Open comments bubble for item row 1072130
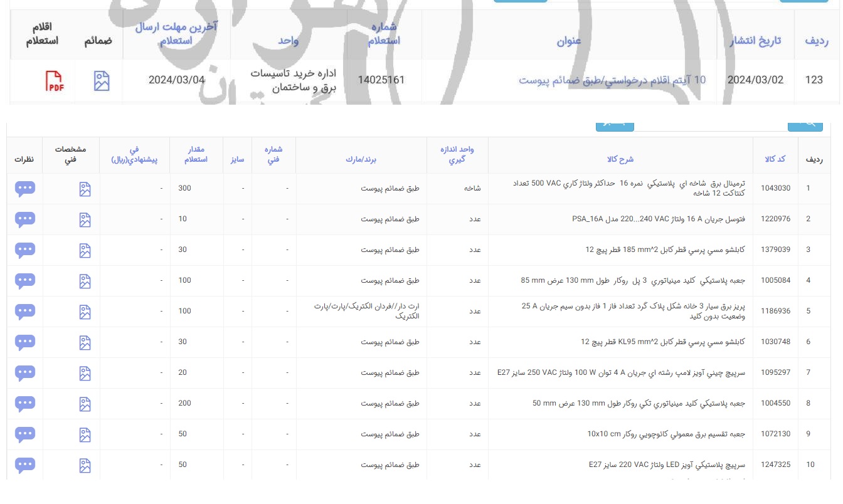This screenshot has height=504, width=843. [25, 434]
